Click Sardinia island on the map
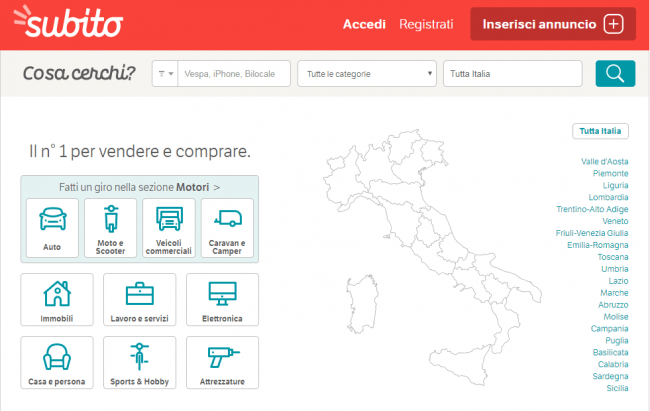The width and height of the screenshot is (650, 411). coord(362,304)
